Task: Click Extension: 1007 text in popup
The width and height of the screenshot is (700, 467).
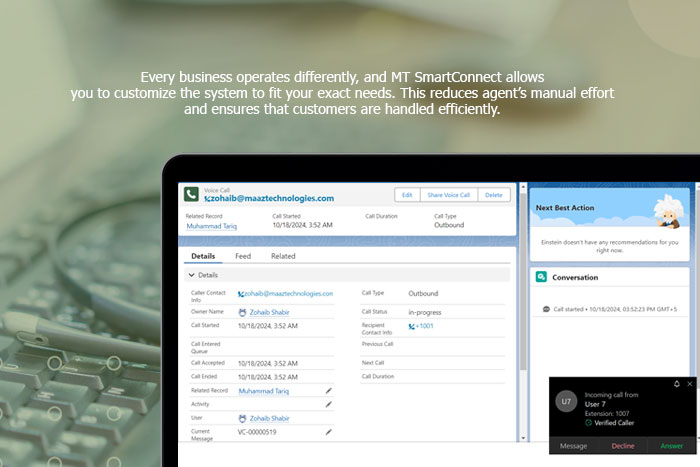Action: point(607,413)
